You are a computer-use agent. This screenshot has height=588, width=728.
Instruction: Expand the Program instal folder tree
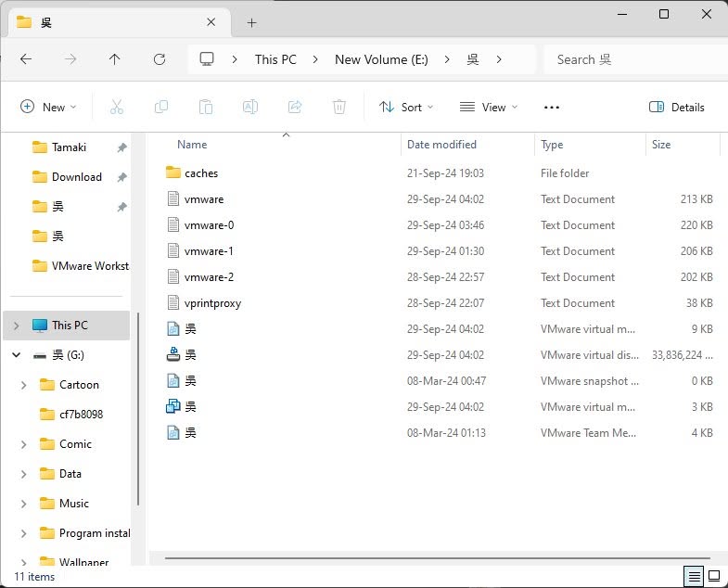click(24, 533)
